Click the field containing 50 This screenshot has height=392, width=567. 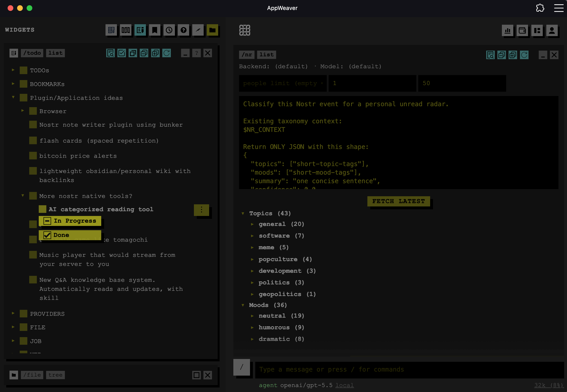tap(462, 83)
